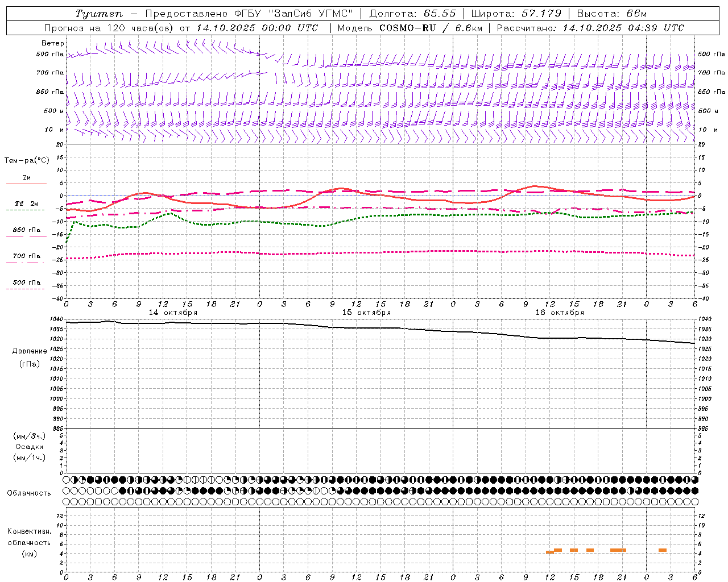Click the "(мм/3ч.)" precipitation unit label
The width and height of the screenshot is (728, 582).
coord(30,436)
